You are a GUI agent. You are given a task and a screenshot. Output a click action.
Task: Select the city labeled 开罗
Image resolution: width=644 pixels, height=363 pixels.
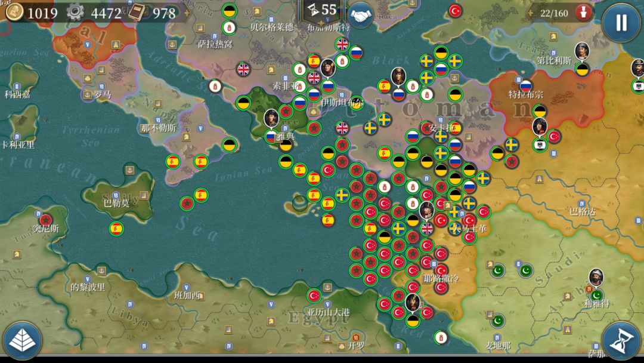click(355, 346)
